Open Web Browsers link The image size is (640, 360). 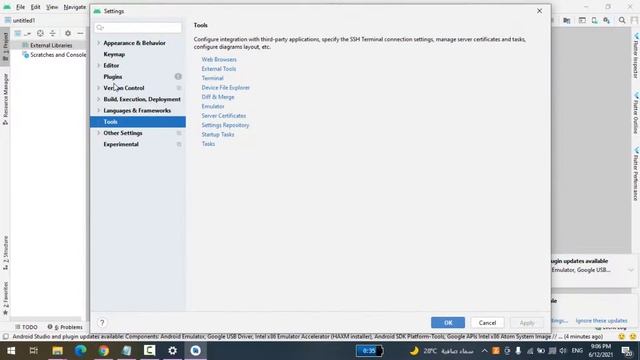click(x=219, y=60)
